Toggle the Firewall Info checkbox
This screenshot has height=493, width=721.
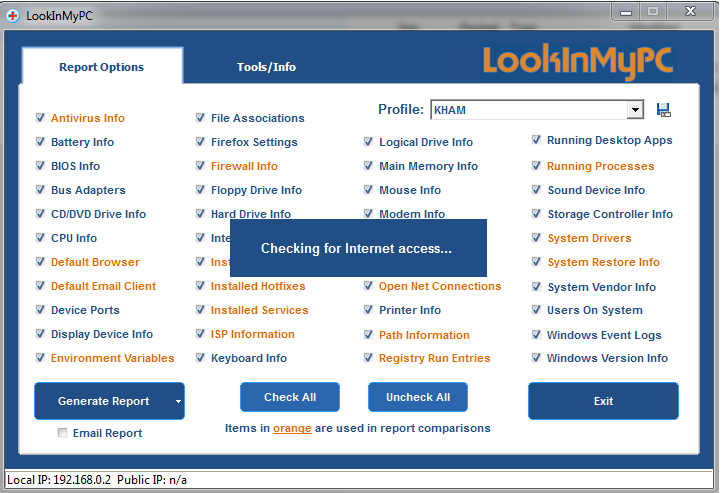[200, 166]
